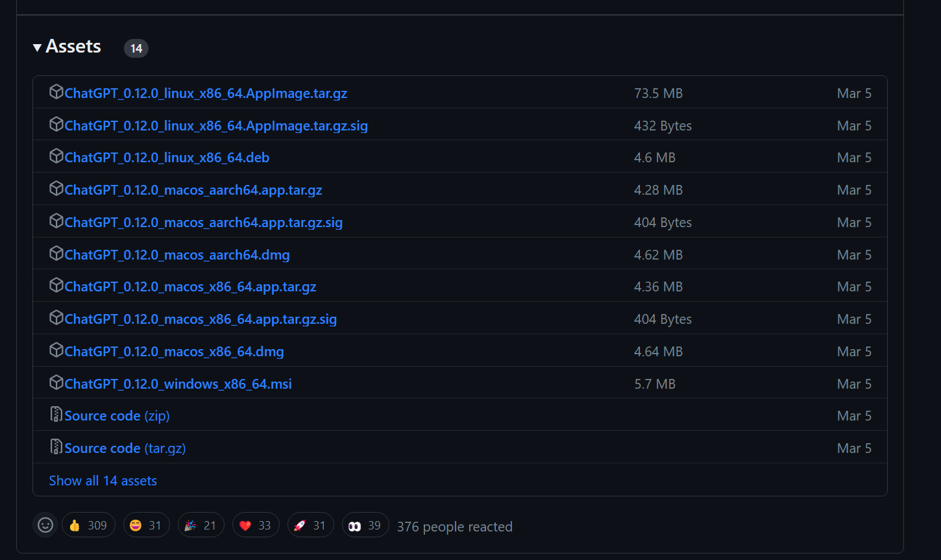React with heart emoji showing 33

pos(256,525)
